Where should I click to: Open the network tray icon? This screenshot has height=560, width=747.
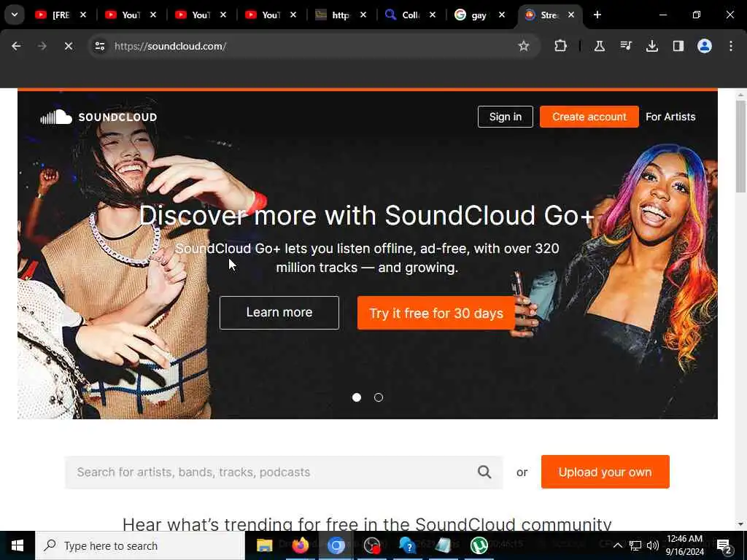(x=635, y=545)
